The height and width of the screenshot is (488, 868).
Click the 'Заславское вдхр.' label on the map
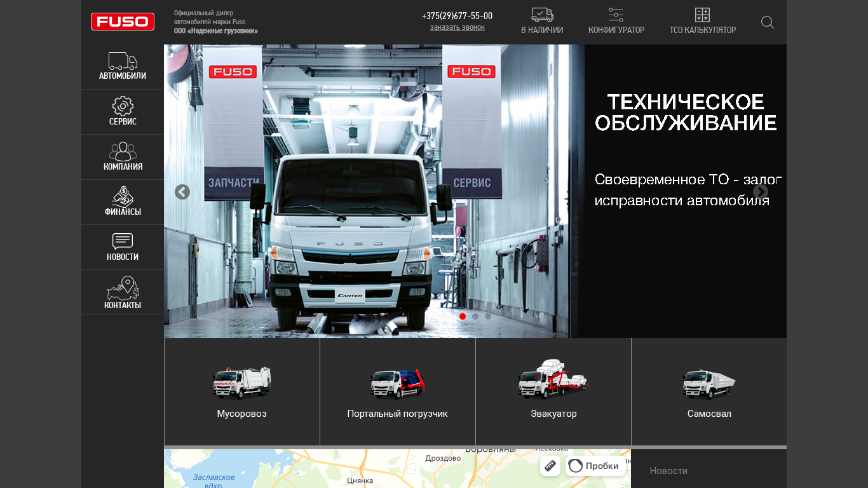(214, 481)
